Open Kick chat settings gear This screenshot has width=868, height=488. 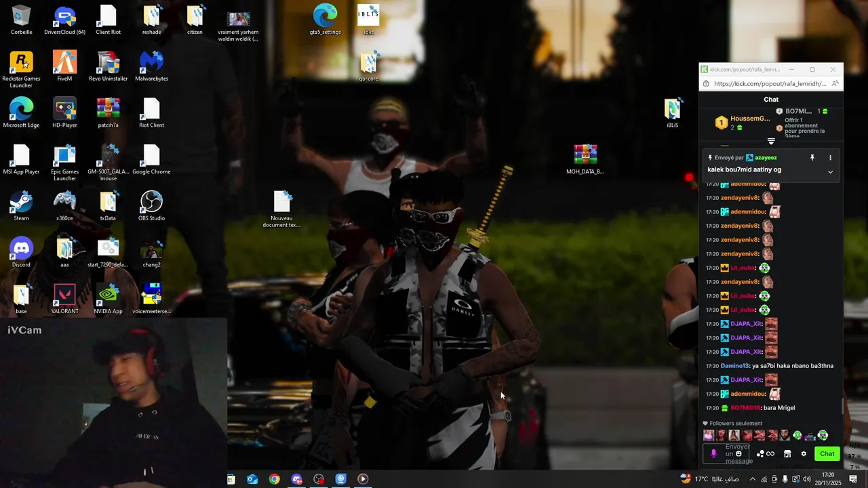804,454
